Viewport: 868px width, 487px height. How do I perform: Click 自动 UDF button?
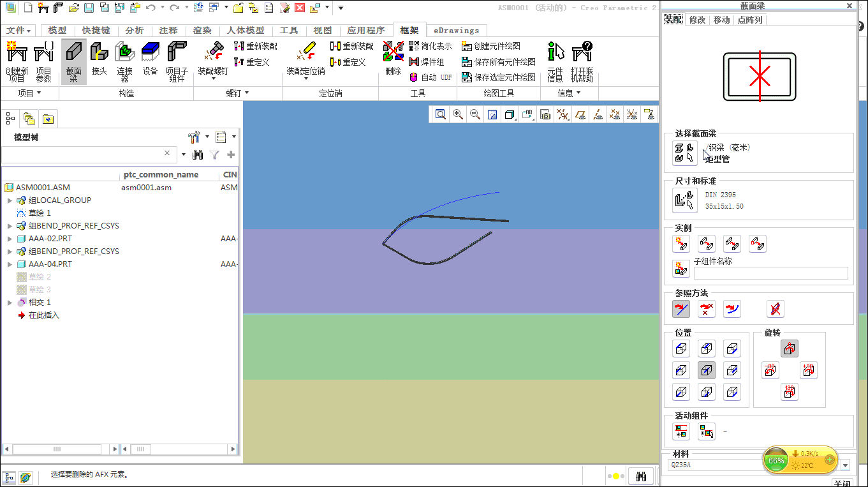pyautogui.click(x=430, y=77)
